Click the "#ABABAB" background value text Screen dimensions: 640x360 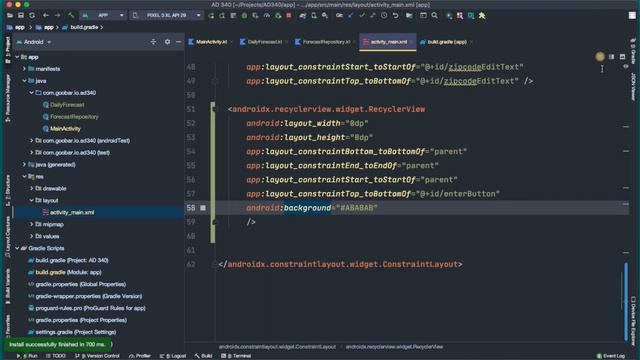click(356, 208)
